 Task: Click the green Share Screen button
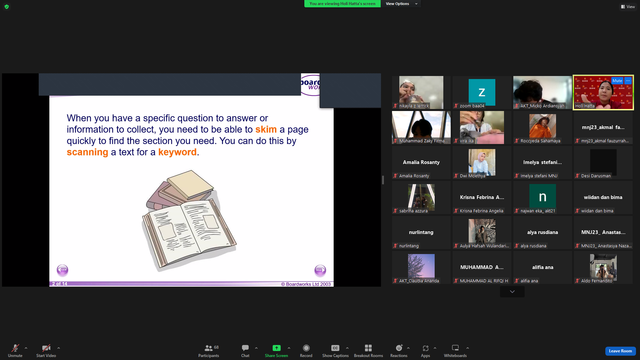tap(276, 350)
